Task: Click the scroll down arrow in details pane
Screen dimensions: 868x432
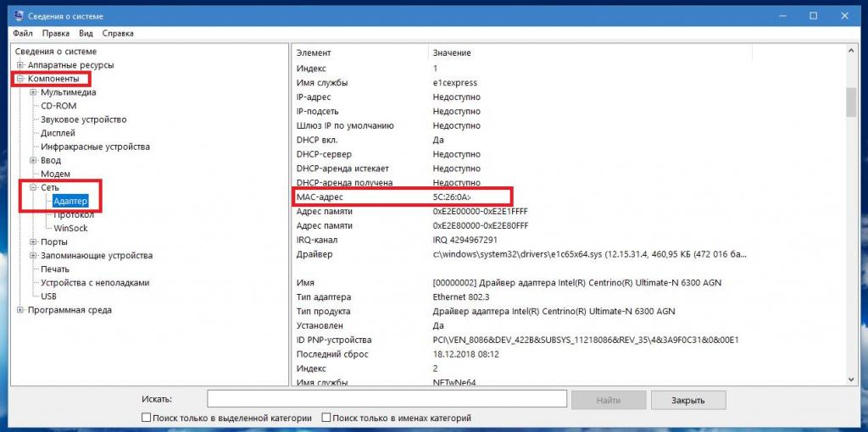Action: 851,379
